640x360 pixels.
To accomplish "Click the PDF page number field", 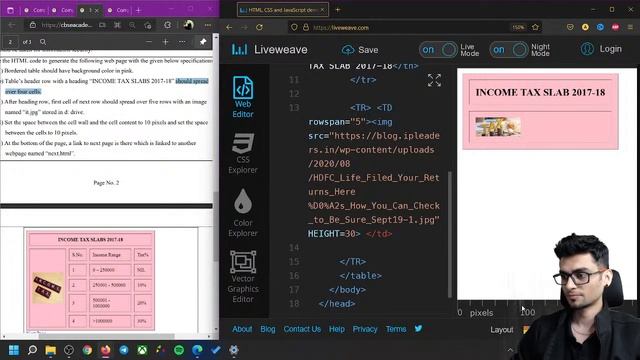I will point(11,42).
